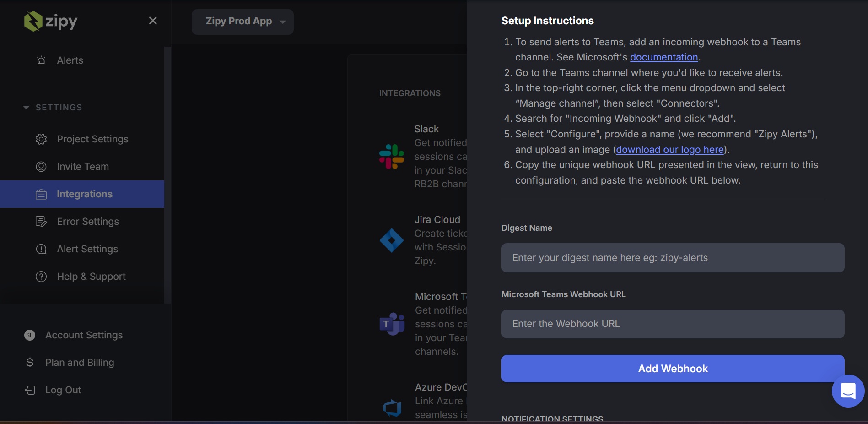Go to Error Settings
Screen dimensions: 868x424
(x=87, y=222)
